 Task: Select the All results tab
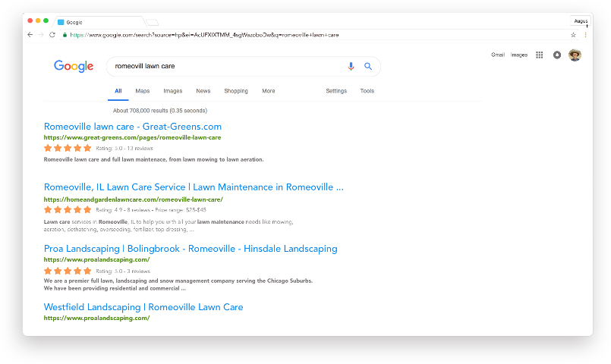point(118,91)
